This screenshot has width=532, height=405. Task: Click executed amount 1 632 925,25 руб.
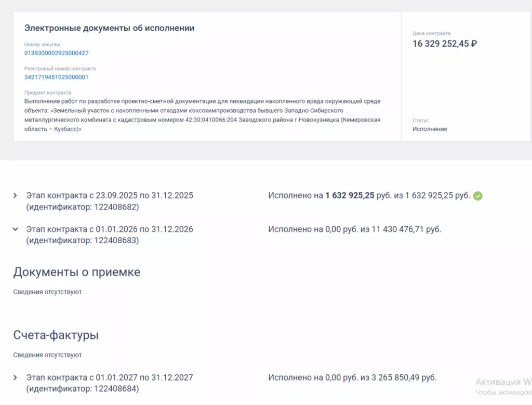click(x=350, y=195)
